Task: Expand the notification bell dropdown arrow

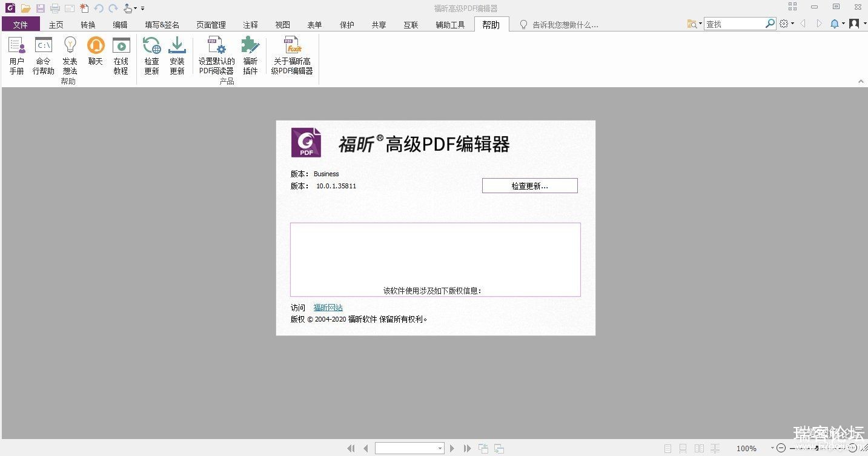Action: [843, 24]
